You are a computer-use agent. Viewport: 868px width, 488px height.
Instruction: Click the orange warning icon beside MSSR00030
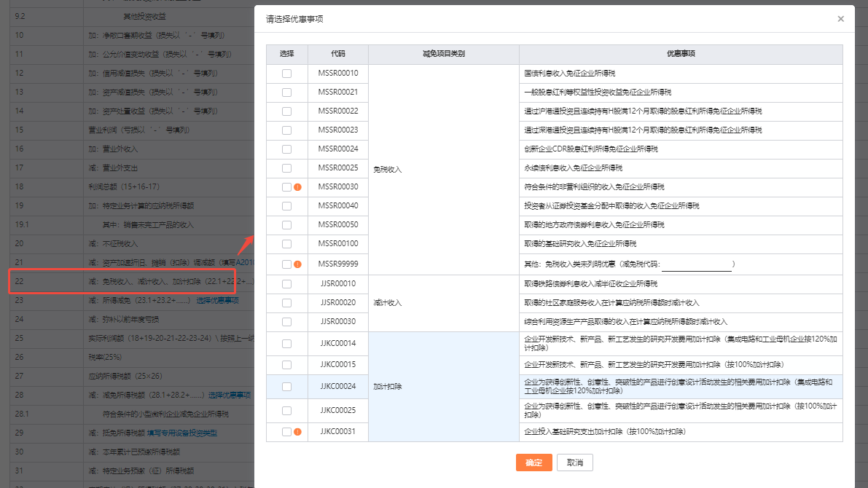(297, 187)
